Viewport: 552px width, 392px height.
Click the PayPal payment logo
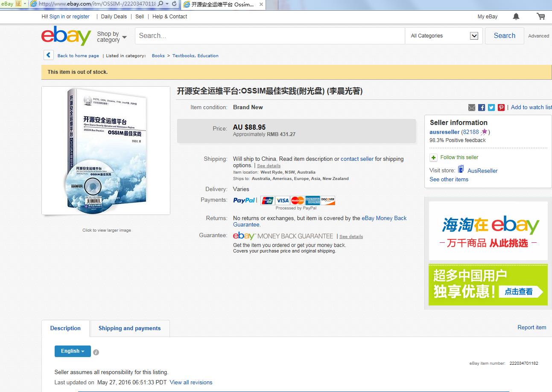coord(245,200)
